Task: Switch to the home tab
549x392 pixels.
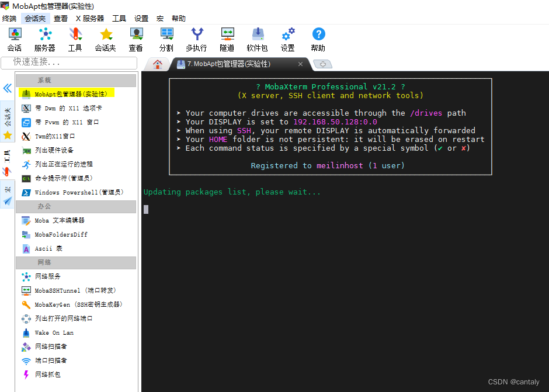Action: pyautogui.click(x=157, y=64)
